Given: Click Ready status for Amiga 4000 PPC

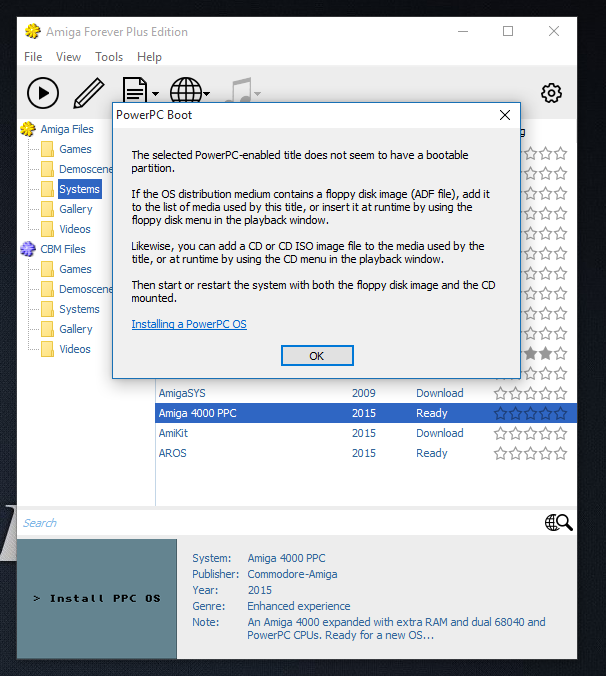Looking at the screenshot, I should click(x=431, y=413).
